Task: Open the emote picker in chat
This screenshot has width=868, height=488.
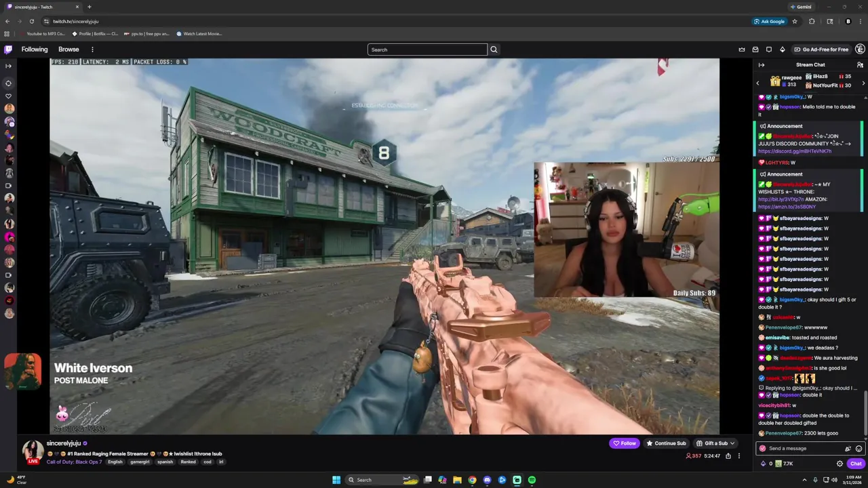Action: click(x=859, y=449)
